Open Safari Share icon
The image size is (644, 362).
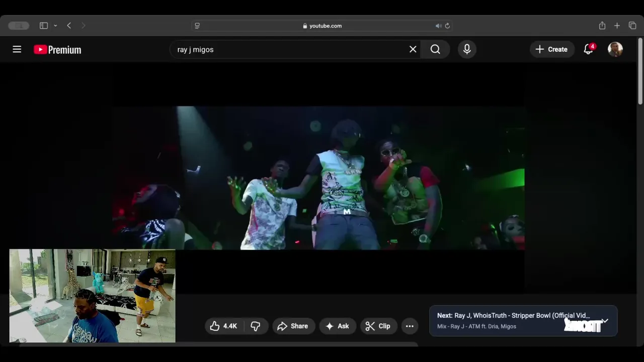pyautogui.click(x=602, y=26)
